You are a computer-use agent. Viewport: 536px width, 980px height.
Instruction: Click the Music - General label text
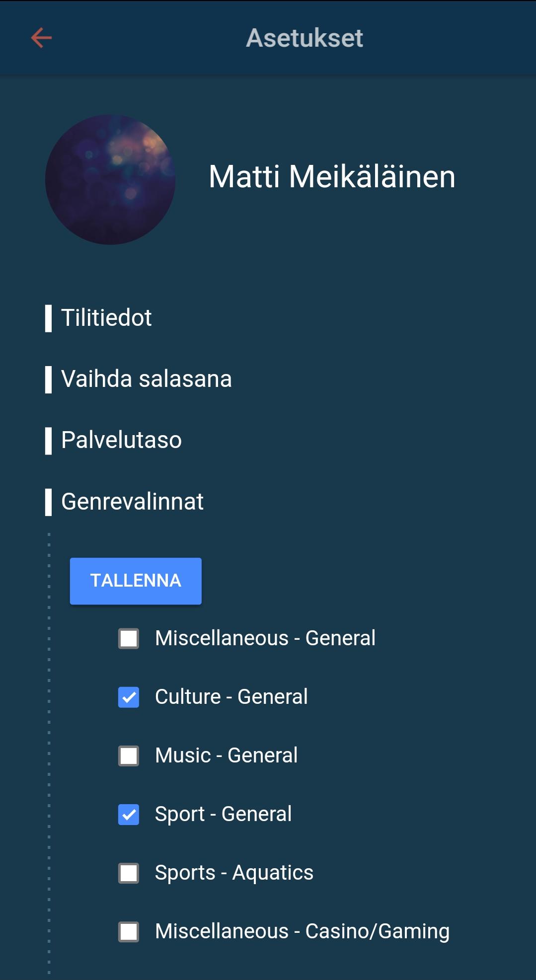(226, 755)
